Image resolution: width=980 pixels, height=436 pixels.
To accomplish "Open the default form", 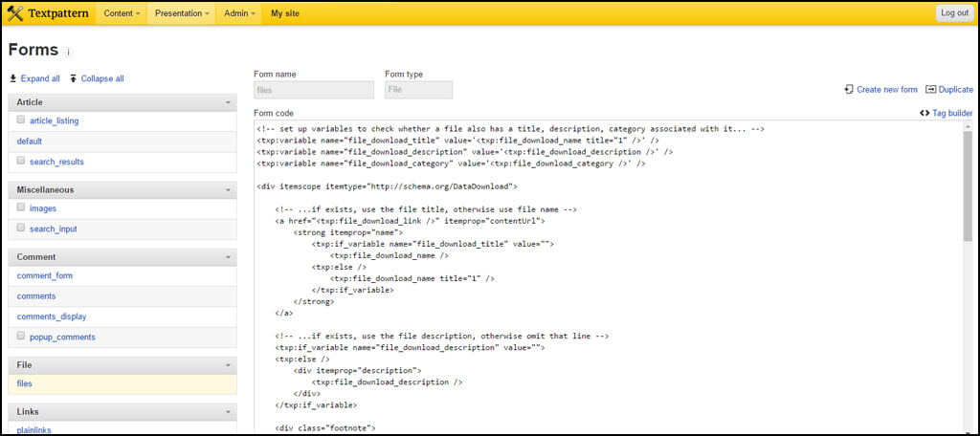I will (30, 142).
